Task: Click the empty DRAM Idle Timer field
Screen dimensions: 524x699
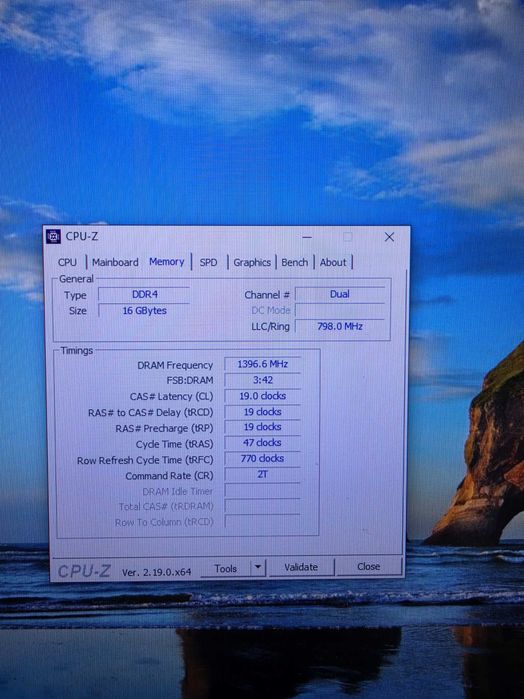Action: coord(262,491)
